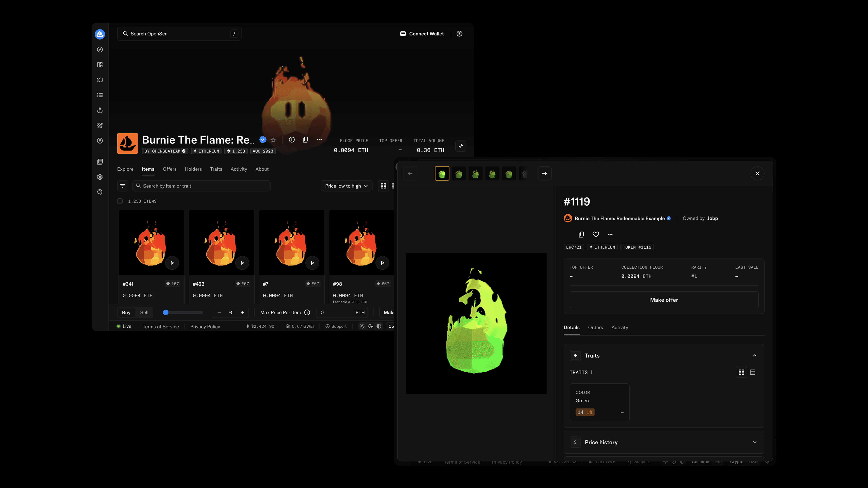Open owner Jobp's profile link
Image resolution: width=868 pixels, height=488 pixels.
click(712, 218)
